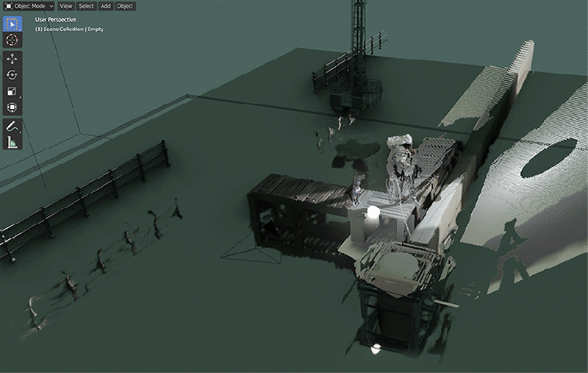
Task: Open the Object menu
Action: click(x=125, y=6)
